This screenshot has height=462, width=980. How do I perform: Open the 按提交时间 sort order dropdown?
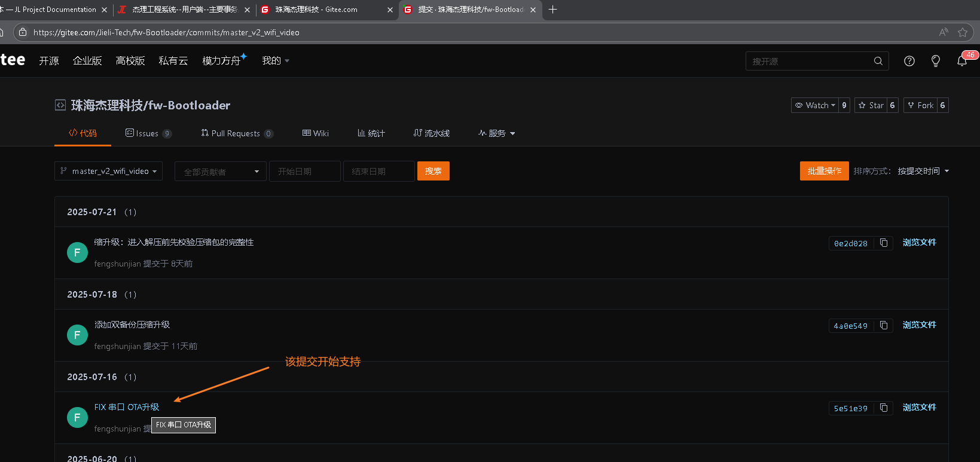[x=923, y=171]
